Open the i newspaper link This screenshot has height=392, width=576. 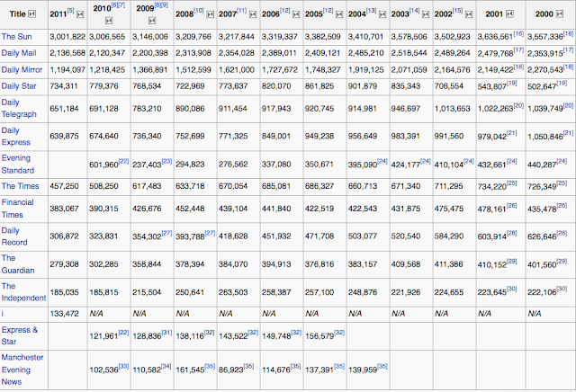[x=2, y=314]
